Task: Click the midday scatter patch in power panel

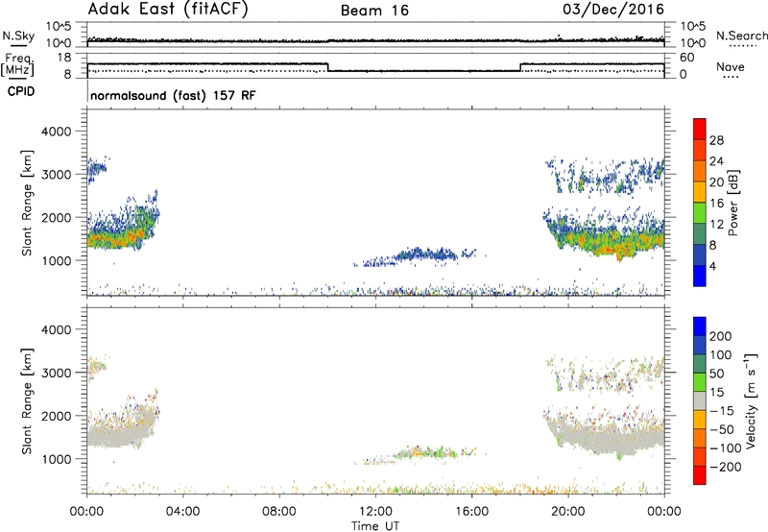Action: click(x=415, y=256)
